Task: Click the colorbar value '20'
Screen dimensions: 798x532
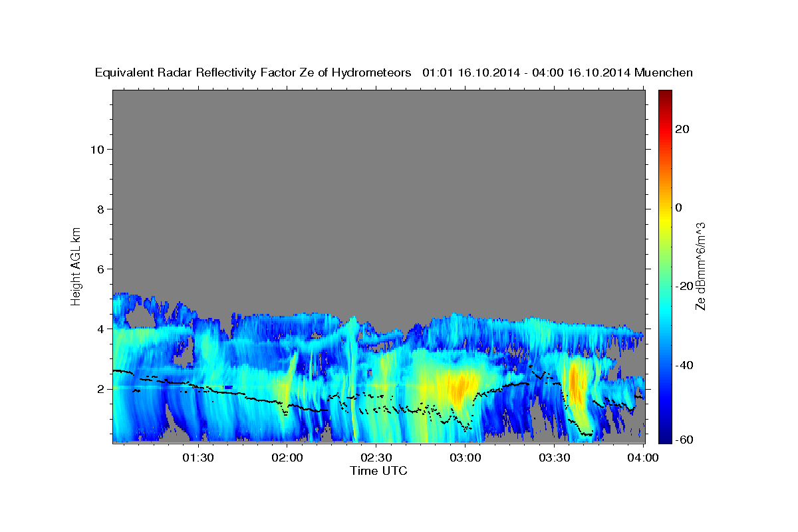Action: 682,129
